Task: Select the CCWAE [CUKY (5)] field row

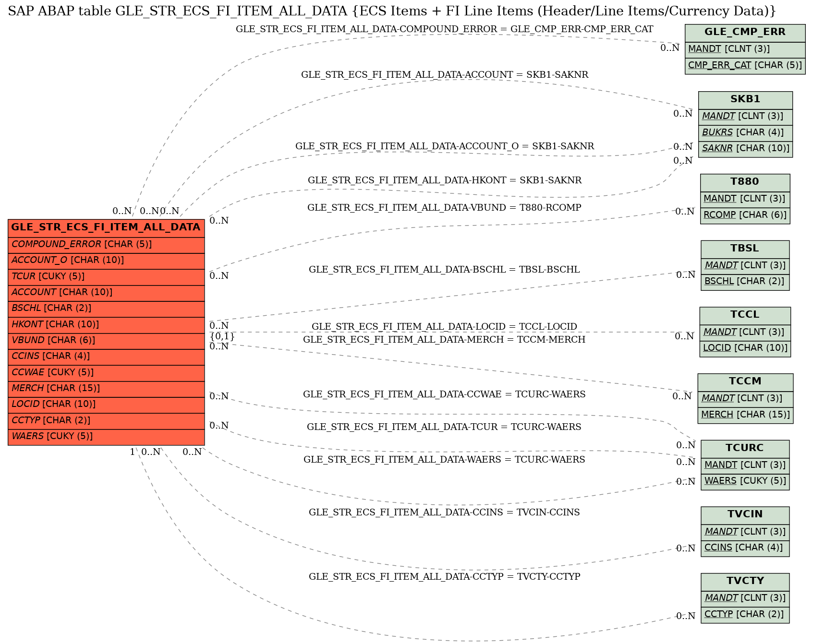Action: [x=106, y=373]
